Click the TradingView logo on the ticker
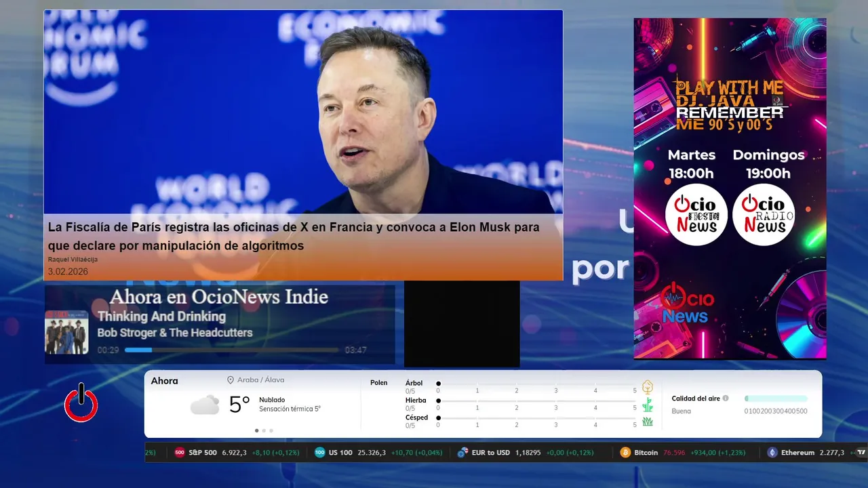This screenshot has height=488, width=868. pyautogui.click(x=862, y=453)
